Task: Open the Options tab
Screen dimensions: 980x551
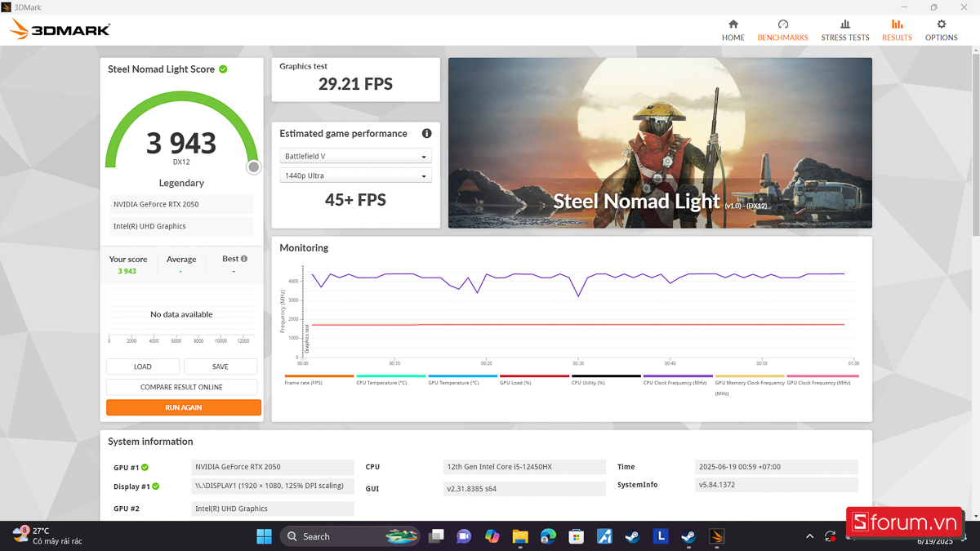Action: click(941, 30)
